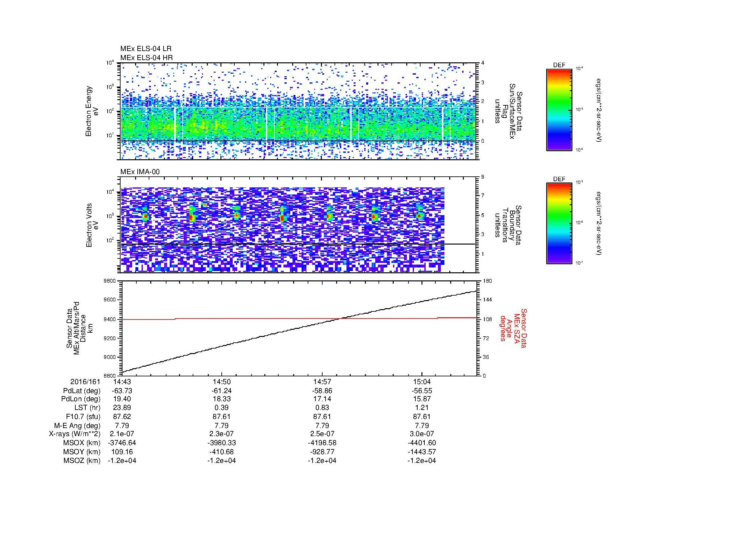This screenshot has height=534, width=756.
Task: Click MSOX value -4401.60
Action: [x=422, y=443]
